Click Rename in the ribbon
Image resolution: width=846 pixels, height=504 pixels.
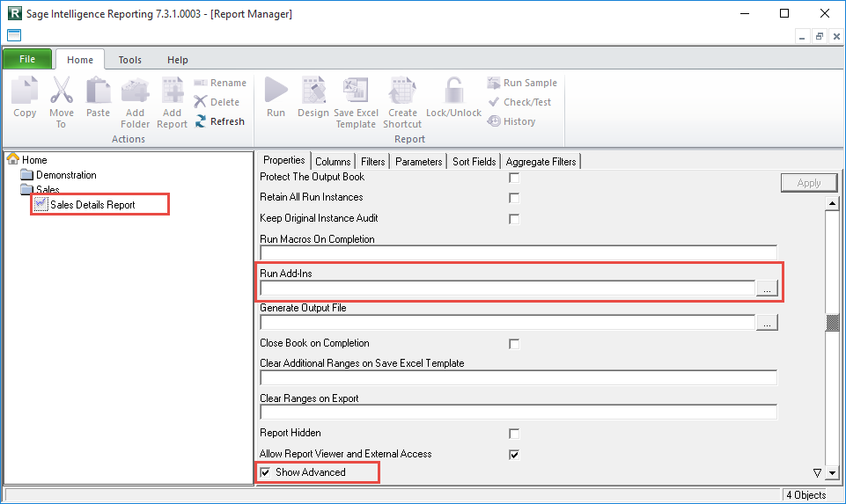[220, 83]
